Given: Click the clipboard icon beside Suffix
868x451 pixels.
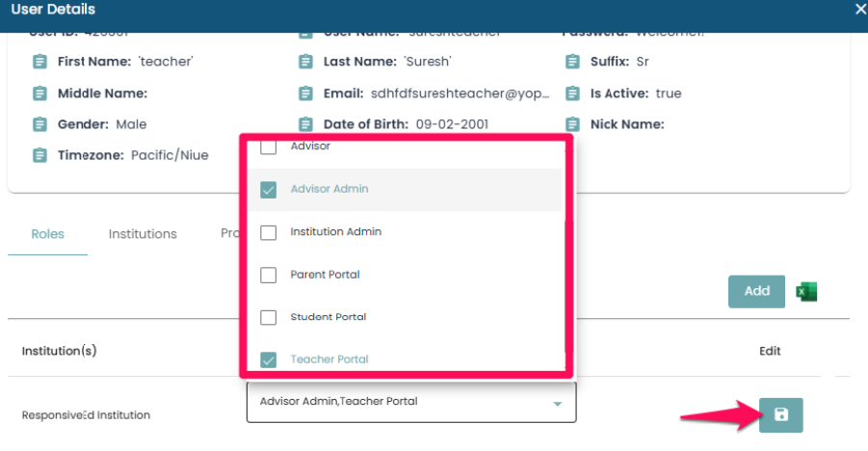Looking at the screenshot, I should pos(572,62).
